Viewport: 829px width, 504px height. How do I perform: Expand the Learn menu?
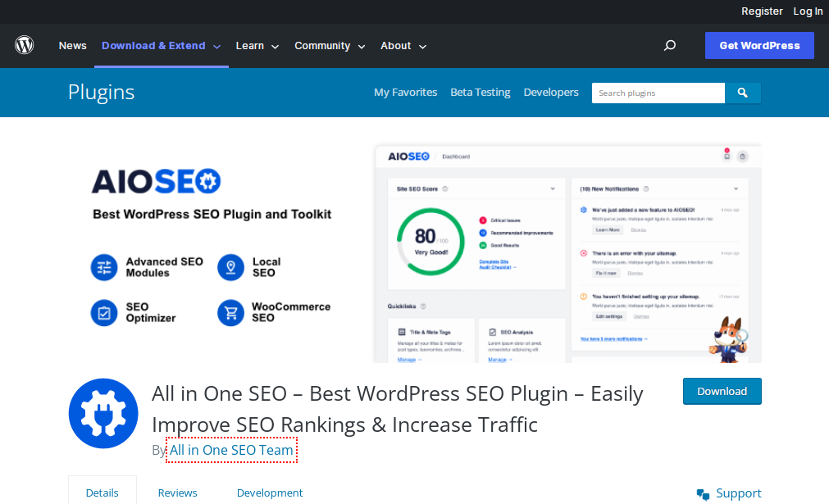[x=257, y=46]
